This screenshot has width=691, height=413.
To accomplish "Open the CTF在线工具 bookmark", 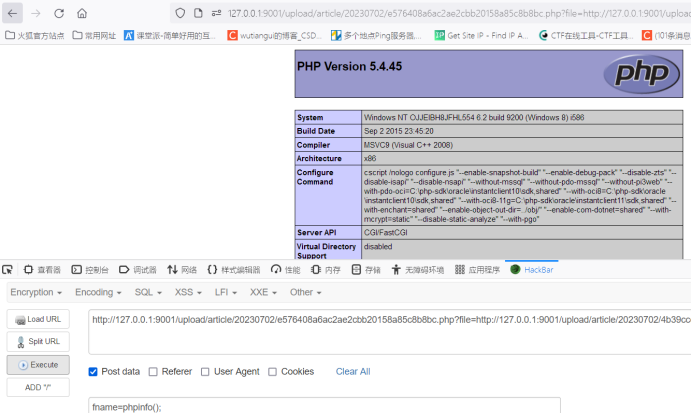I will coord(586,35).
